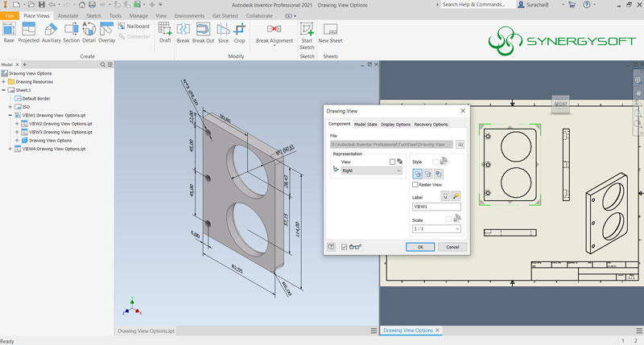Open the Scale 1 : 1 dropdown

tap(436, 229)
